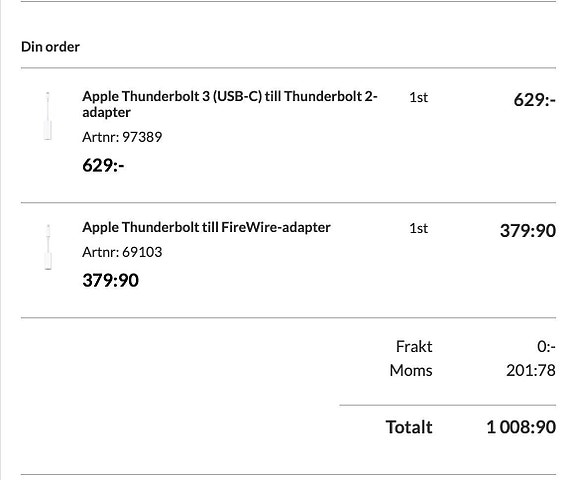Open the Thunderbolt till FireWire-adapter product image
575x480 pixels.
48,247
